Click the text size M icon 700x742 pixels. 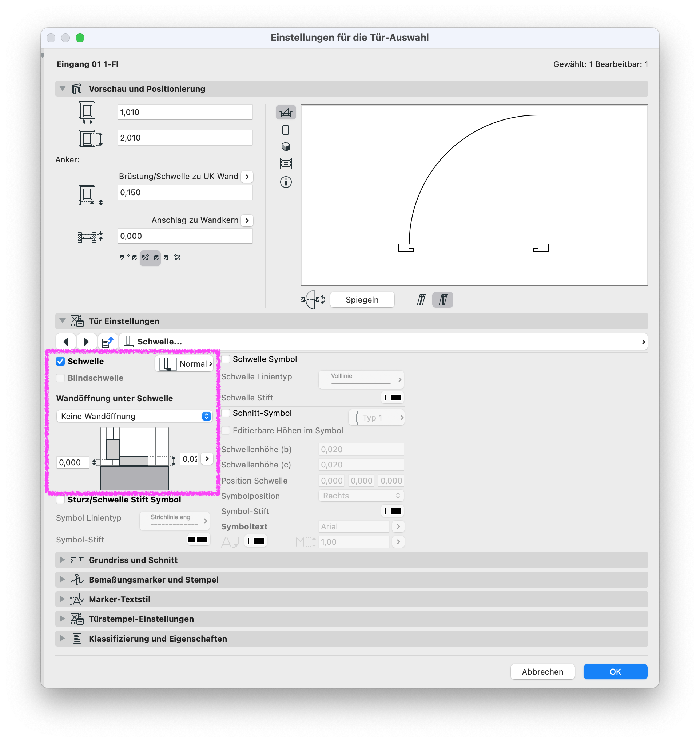(306, 541)
